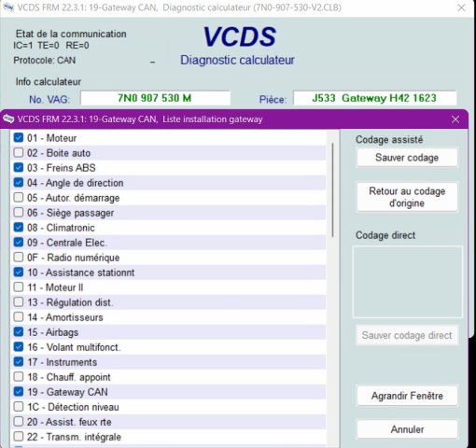Click the 'Diagnostic calculateur' heading text
Image resolution: width=476 pixels, height=448 pixels.
(237, 60)
